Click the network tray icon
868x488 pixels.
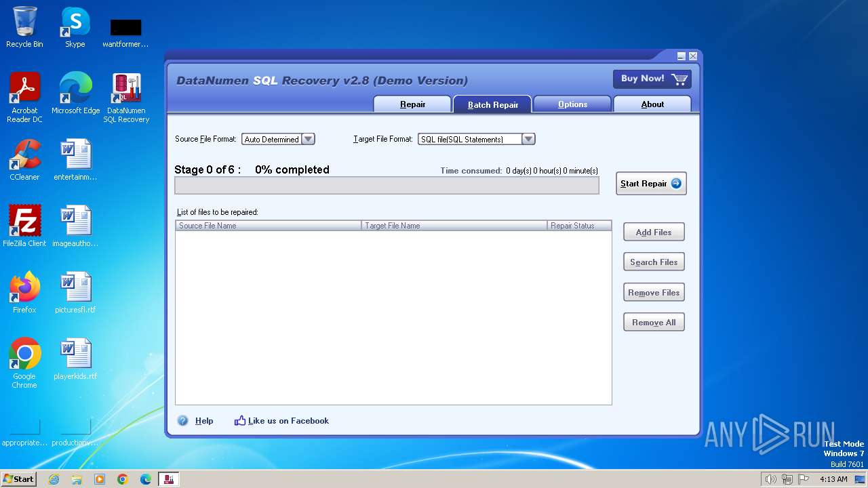pos(787,479)
